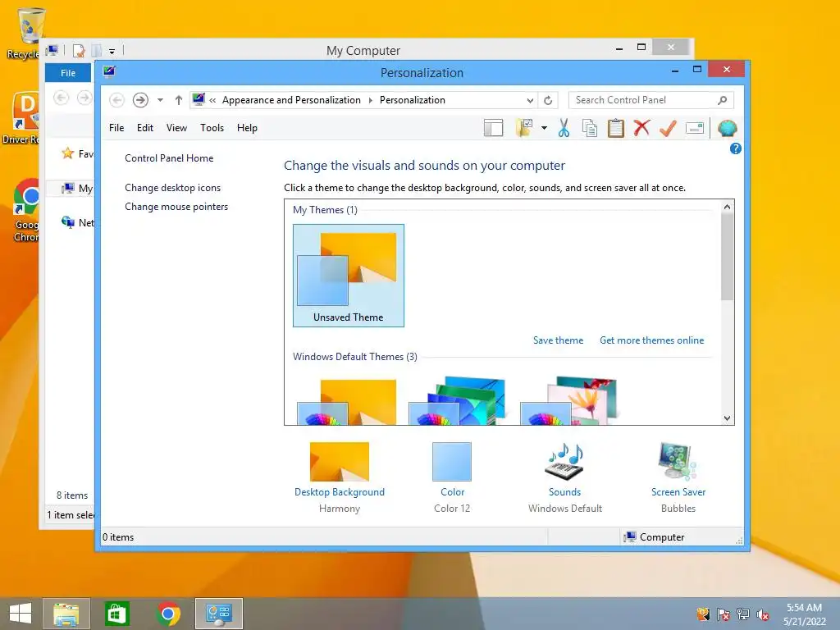Click Appearance and Personalization breadcrumb
The height and width of the screenshot is (630, 840).
(291, 100)
